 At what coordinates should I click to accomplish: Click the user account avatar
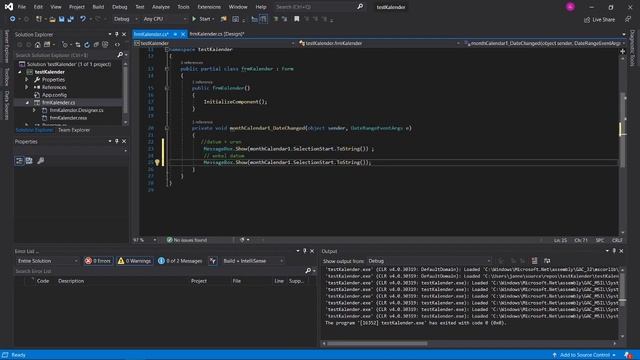pyautogui.click(x=570, y=7)
